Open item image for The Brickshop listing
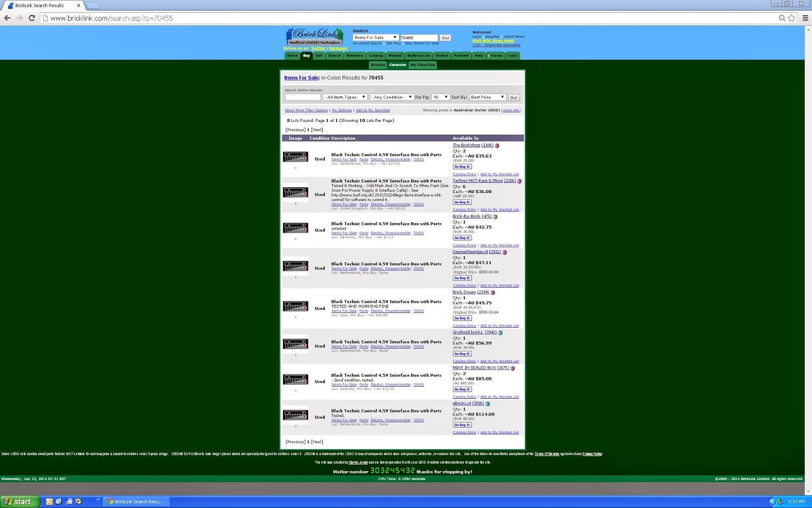The image size is (812, 508). 295,157
